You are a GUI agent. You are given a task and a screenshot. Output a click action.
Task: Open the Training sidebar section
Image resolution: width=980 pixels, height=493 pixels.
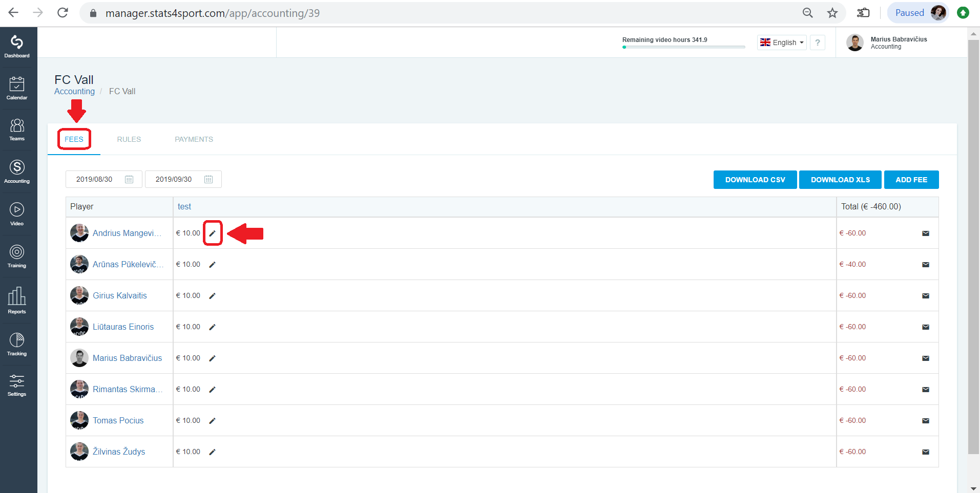[17, 256]
